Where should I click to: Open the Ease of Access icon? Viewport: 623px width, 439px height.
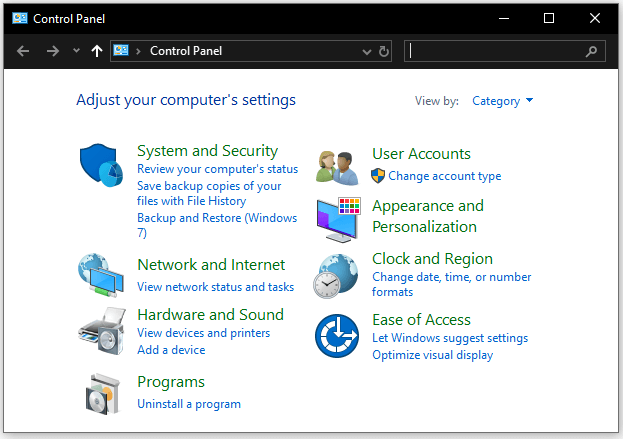pos(337,335)
